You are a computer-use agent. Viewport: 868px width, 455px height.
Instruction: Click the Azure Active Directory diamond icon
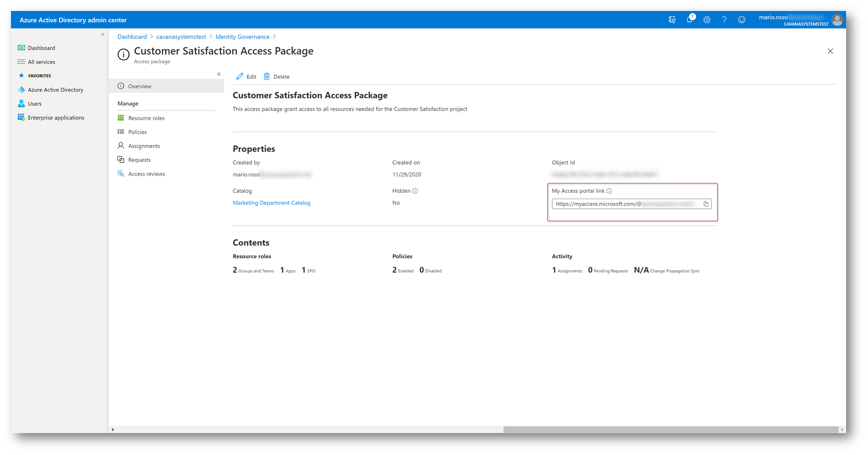pyautogui.click(x=21, y=90)
